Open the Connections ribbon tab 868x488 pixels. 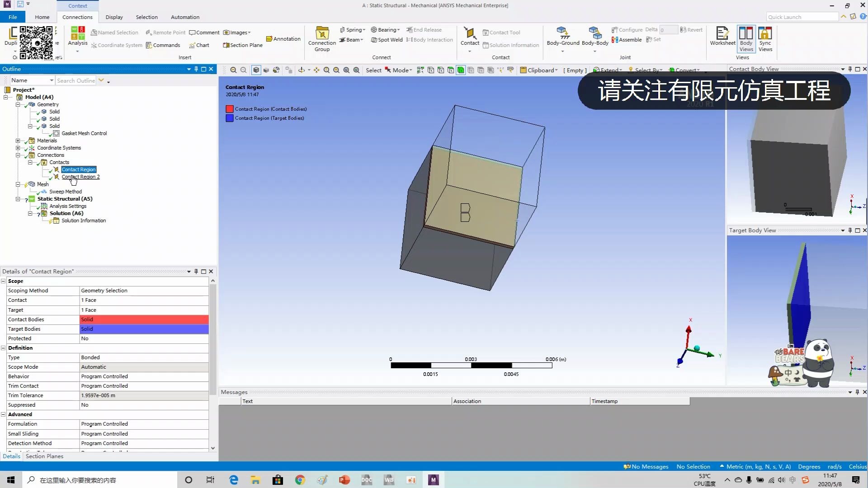[x=77, y=17]
